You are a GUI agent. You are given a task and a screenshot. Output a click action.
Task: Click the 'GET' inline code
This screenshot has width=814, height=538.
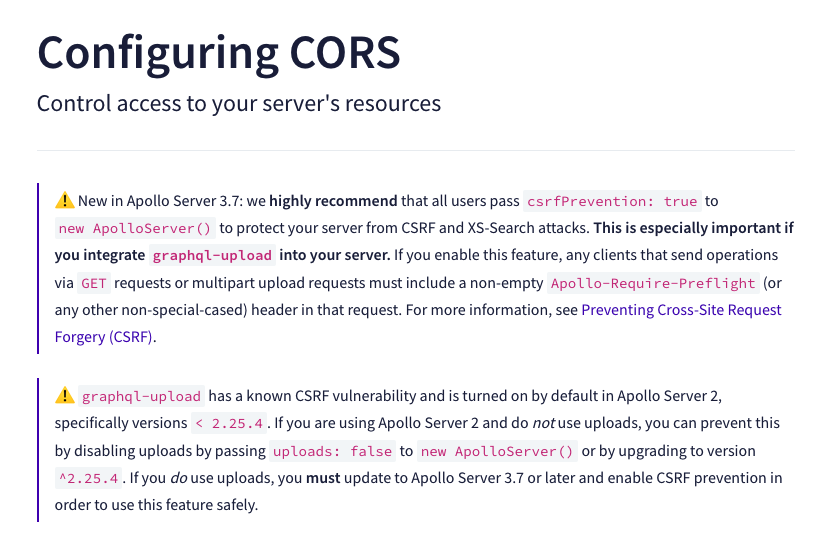click(94, 283)
